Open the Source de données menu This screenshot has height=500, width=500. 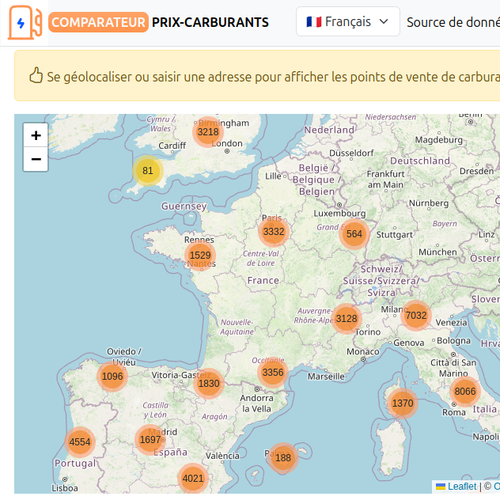pyautogui.click(x=453, y=22)
